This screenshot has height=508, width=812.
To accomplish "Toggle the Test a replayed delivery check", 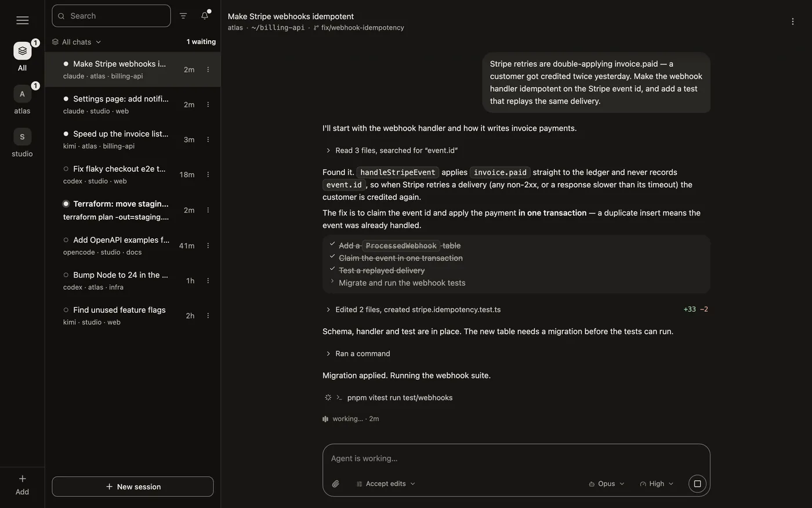I will coord(332,269).
